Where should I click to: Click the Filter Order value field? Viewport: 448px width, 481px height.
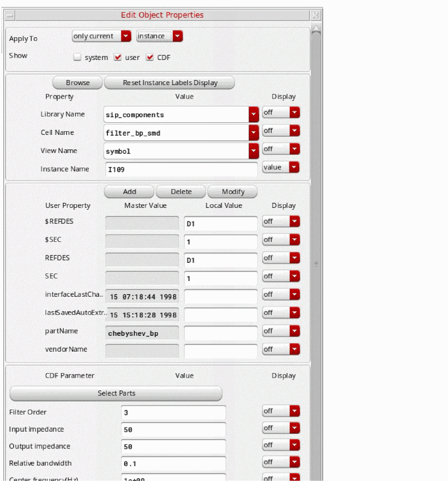(173, 413)
